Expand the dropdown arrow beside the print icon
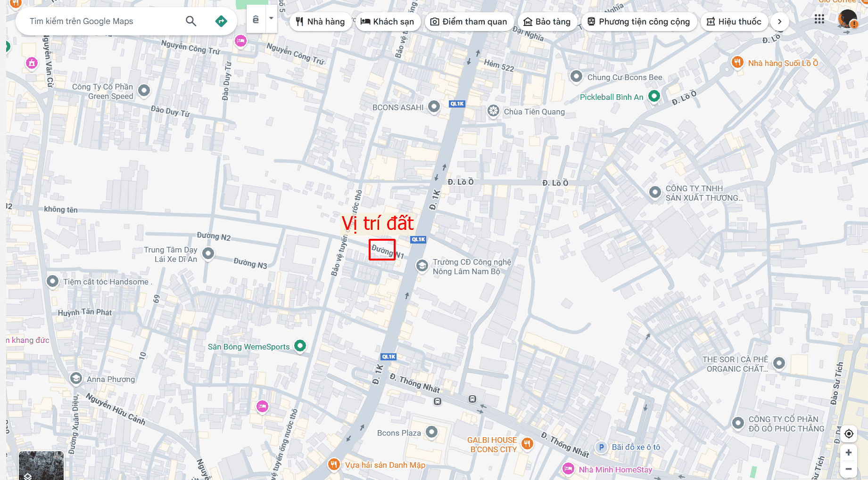 (271, 19)
